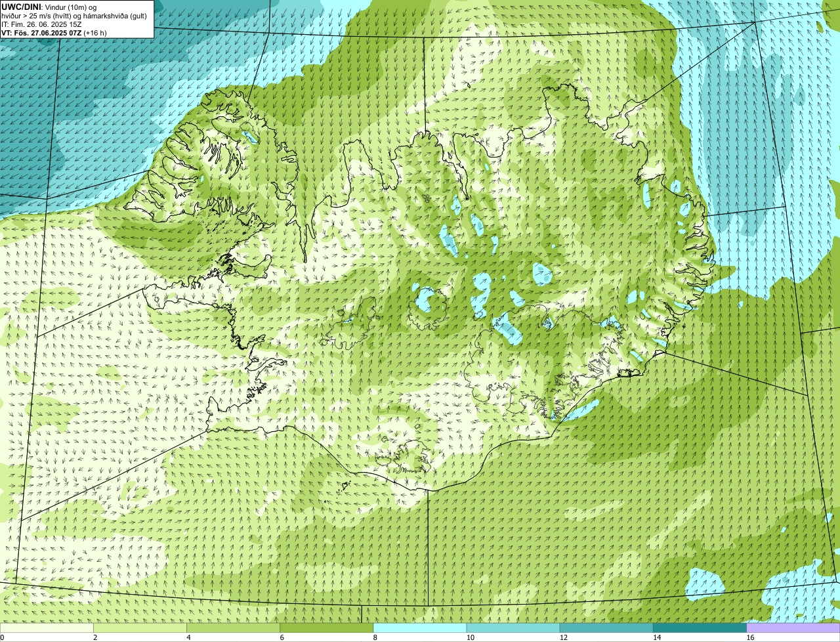This screenshot has width=840, height=642.
Task: Click the legend scale value 10
Action: click(x=470, y=637)
